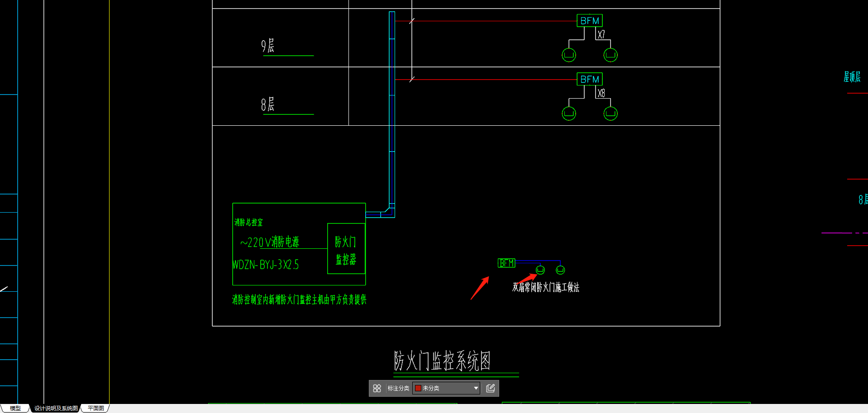Select the BFM module on floor 8

coord(590,79)
